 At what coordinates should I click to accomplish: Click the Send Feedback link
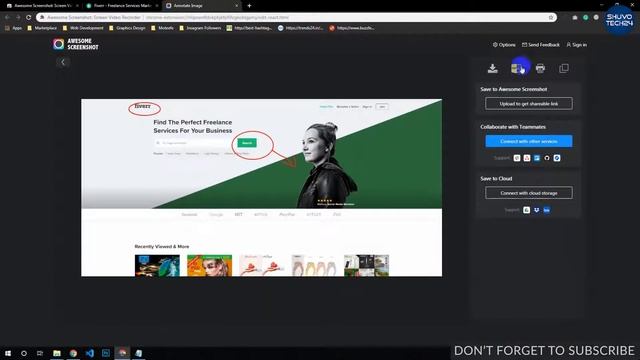(541, 45)
